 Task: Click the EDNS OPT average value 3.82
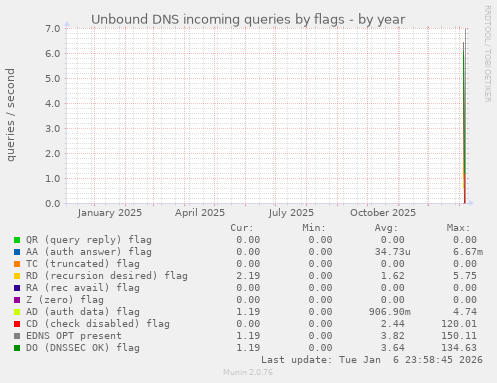393,336
